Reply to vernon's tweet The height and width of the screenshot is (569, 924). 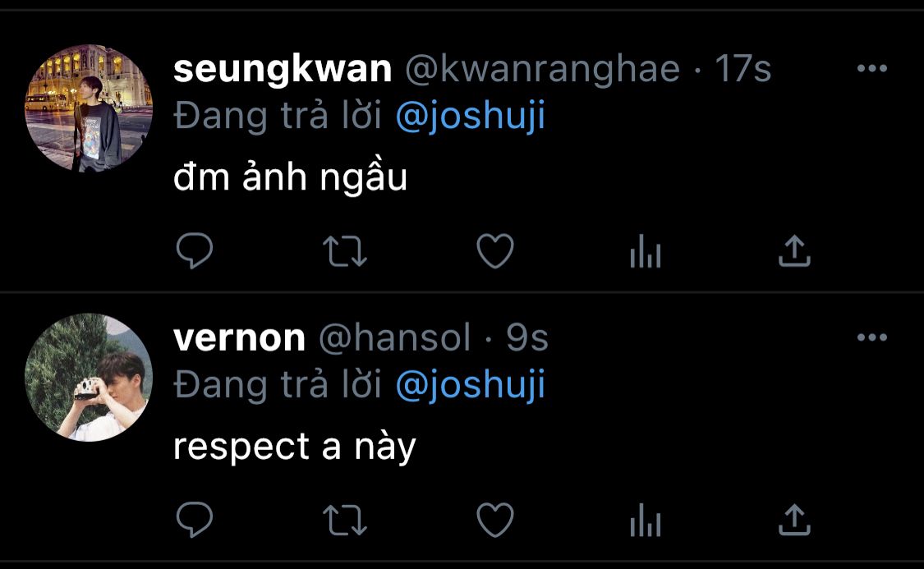195,520
